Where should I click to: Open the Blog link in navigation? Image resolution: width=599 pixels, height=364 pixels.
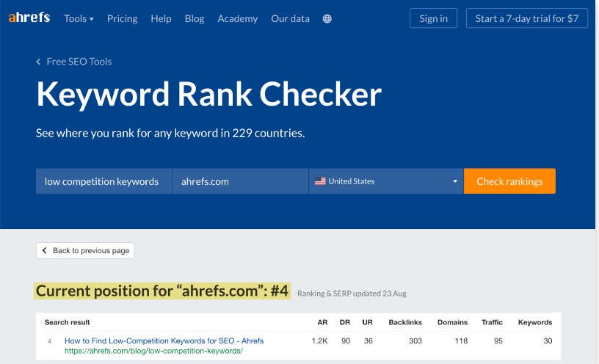(x=195, y=19)
